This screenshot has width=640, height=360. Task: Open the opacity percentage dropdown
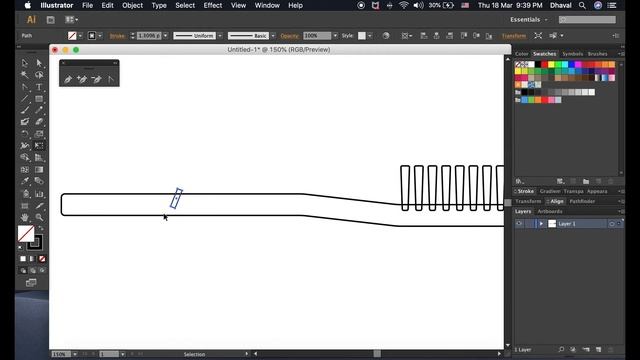coord(335,36)
